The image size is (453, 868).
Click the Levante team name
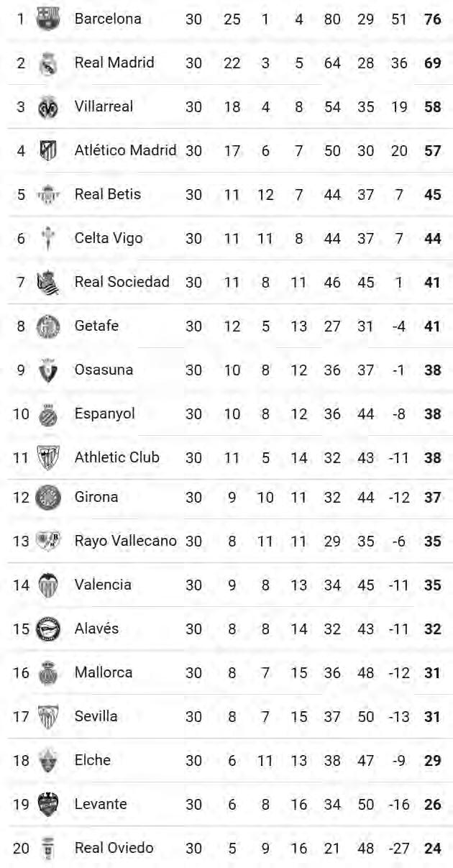[100, 804]
